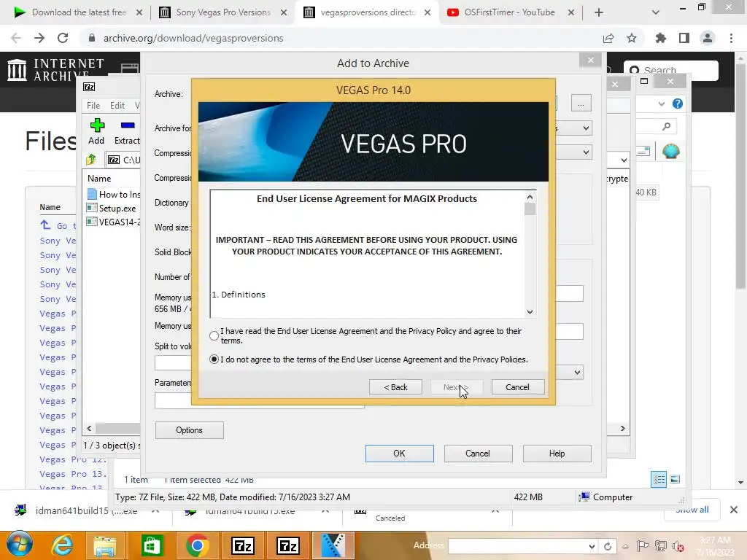The width and height of the screenshot is (747, 560).
Task: Click the Name column header in 7-Zip
Action: click(99, 178)
